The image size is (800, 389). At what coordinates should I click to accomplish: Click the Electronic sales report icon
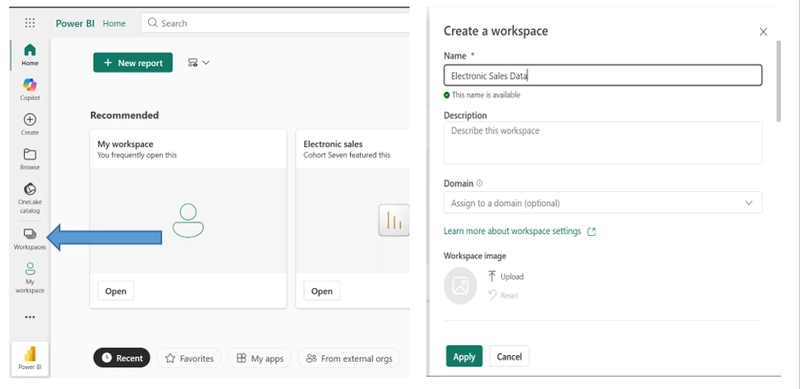coord(394,220)
